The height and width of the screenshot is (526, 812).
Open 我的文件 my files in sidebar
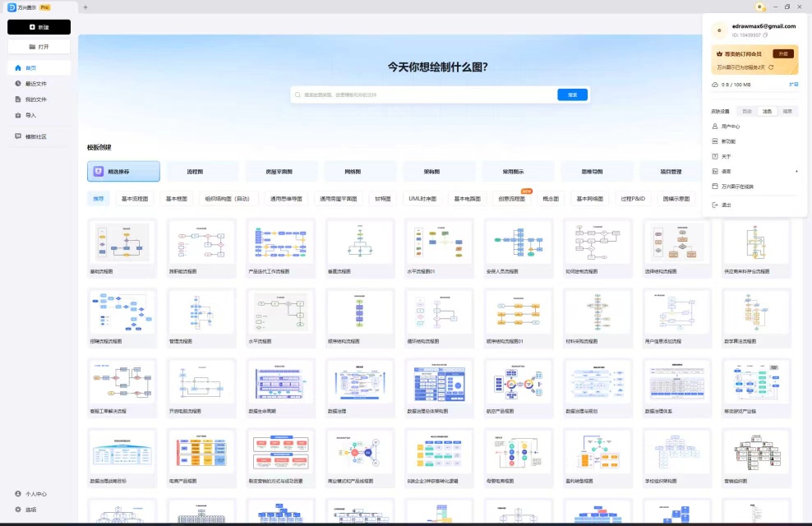(39, 99)
